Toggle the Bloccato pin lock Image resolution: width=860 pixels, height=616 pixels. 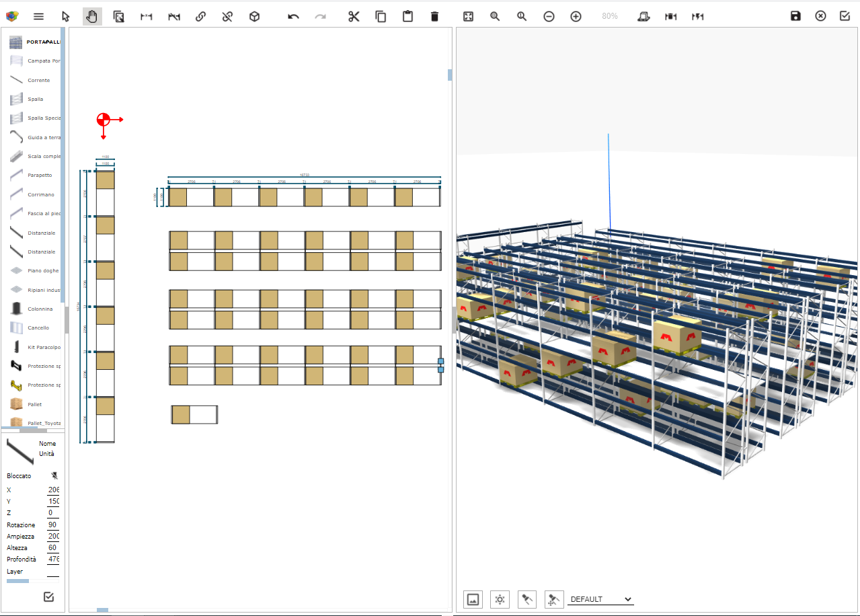54,475
